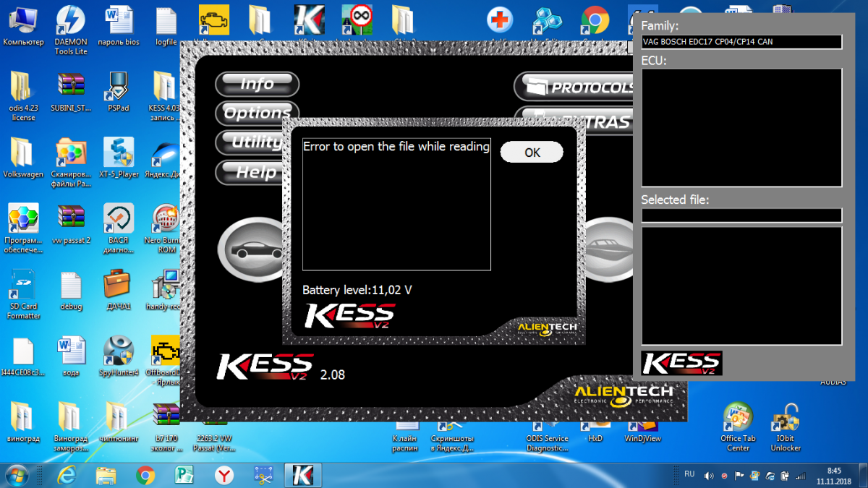The image size is (868, 488).
Task: Open the b7 170 эколог archive
Action: tap(166, 427)
